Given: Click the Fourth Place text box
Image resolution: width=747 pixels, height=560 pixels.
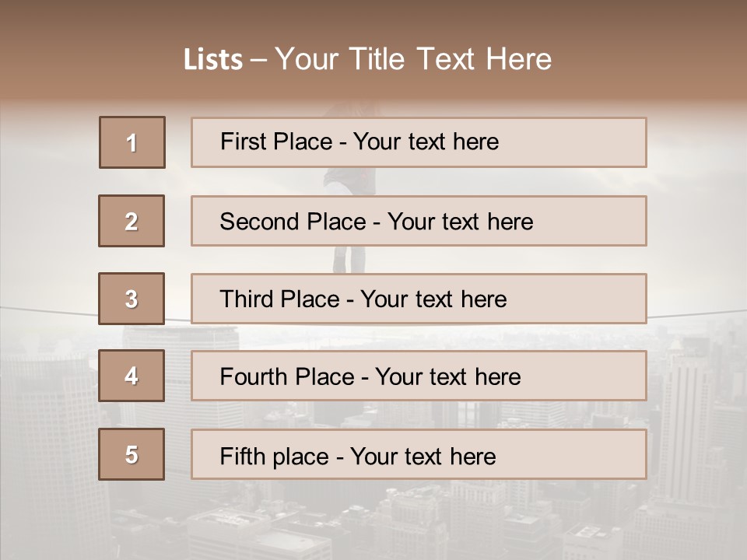Looking at the screenshot, I should (x=419, y=376).
